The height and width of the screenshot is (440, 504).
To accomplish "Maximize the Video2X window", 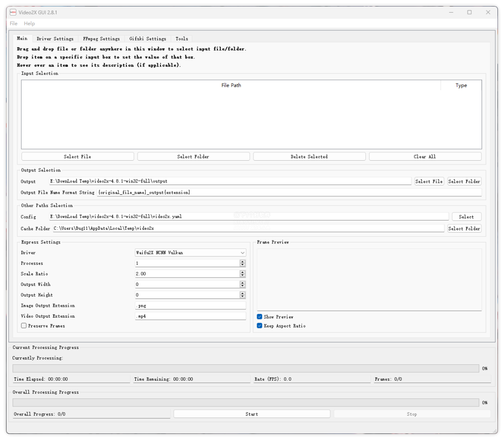I will point(469,12).
